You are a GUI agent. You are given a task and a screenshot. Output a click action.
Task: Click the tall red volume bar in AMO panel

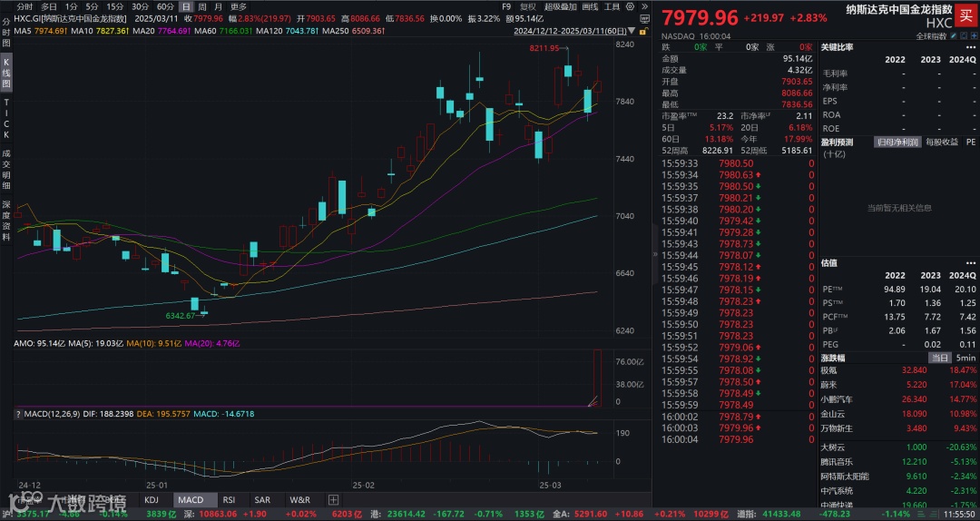pos(597,378)
